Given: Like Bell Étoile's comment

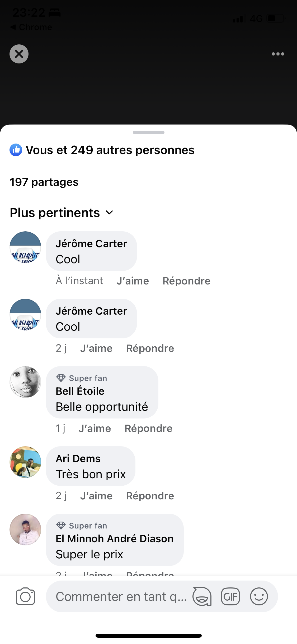Looking at the screenshot, I should point(95,429).
